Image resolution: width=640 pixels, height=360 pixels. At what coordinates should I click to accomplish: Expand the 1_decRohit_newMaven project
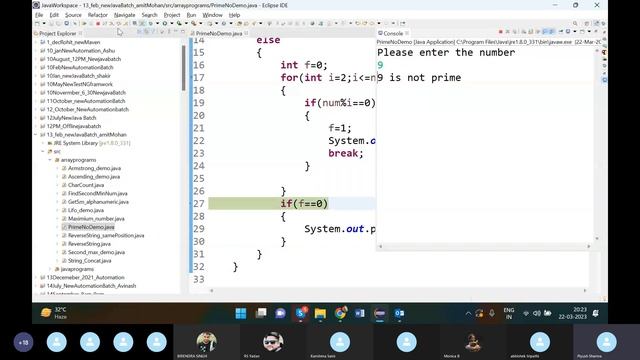click(36, 42)
